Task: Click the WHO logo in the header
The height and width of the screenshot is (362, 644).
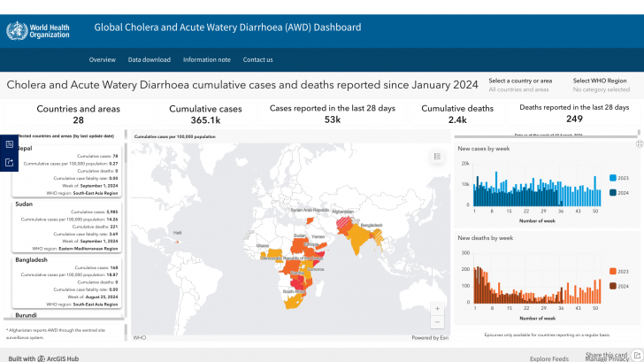Action: (x=37, y=30)
